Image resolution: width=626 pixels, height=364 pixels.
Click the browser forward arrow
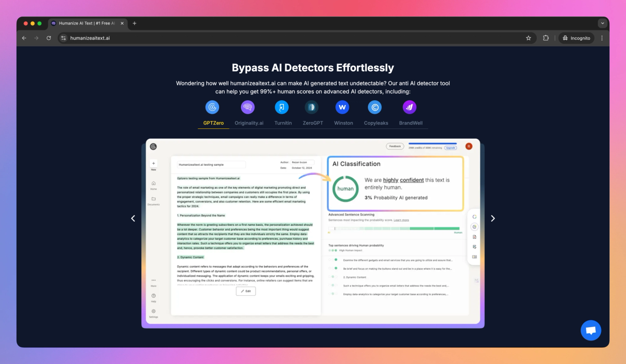point(37,38)
